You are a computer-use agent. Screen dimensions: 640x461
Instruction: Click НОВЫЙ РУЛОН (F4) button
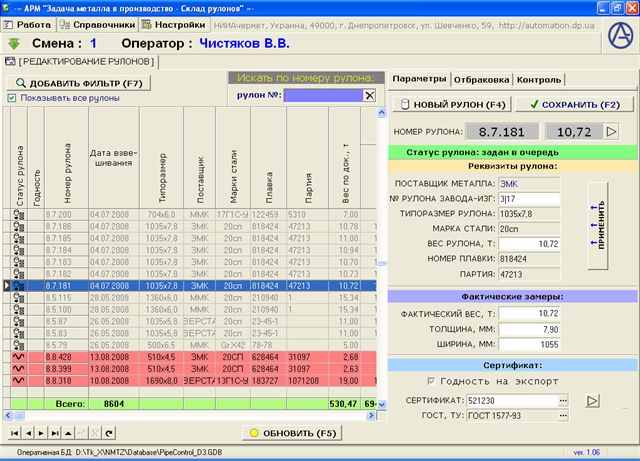tap(451, 105)
